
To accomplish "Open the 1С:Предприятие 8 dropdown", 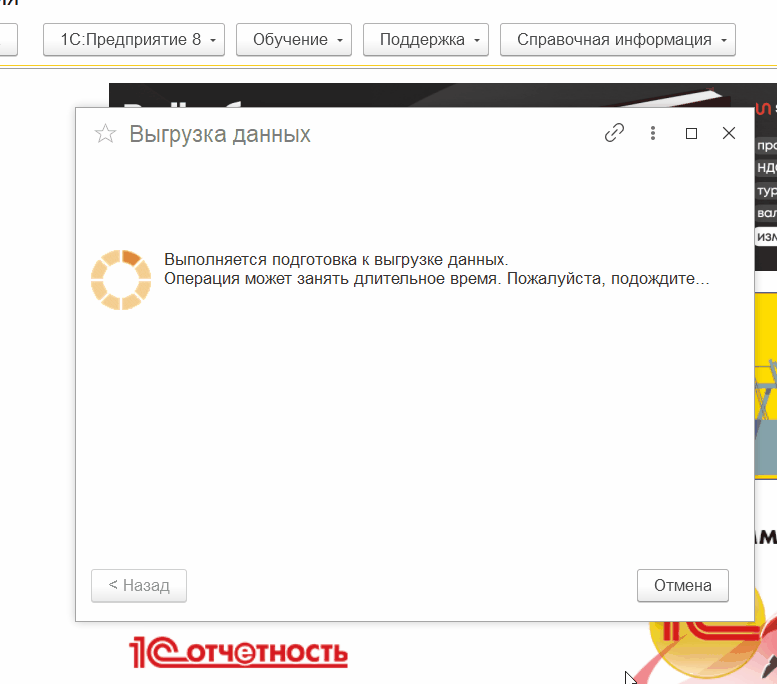I will pyautogui.click(x=134, y=40).
